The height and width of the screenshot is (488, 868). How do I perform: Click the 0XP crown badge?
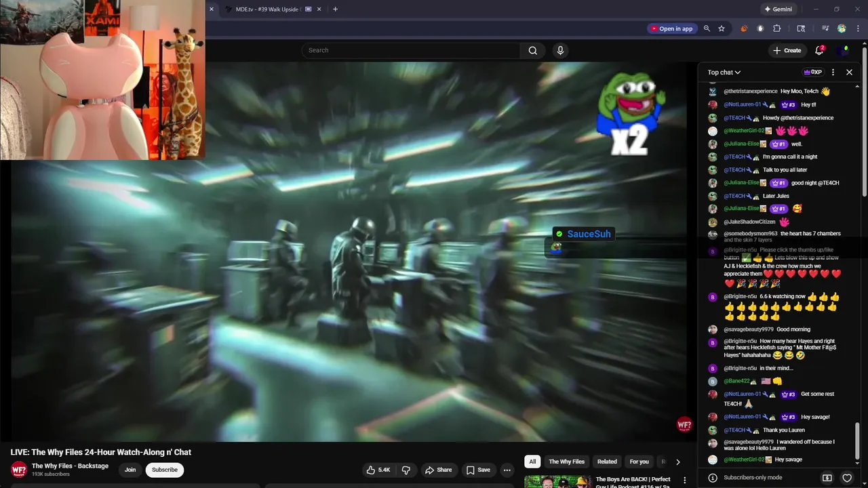(812, 72)
